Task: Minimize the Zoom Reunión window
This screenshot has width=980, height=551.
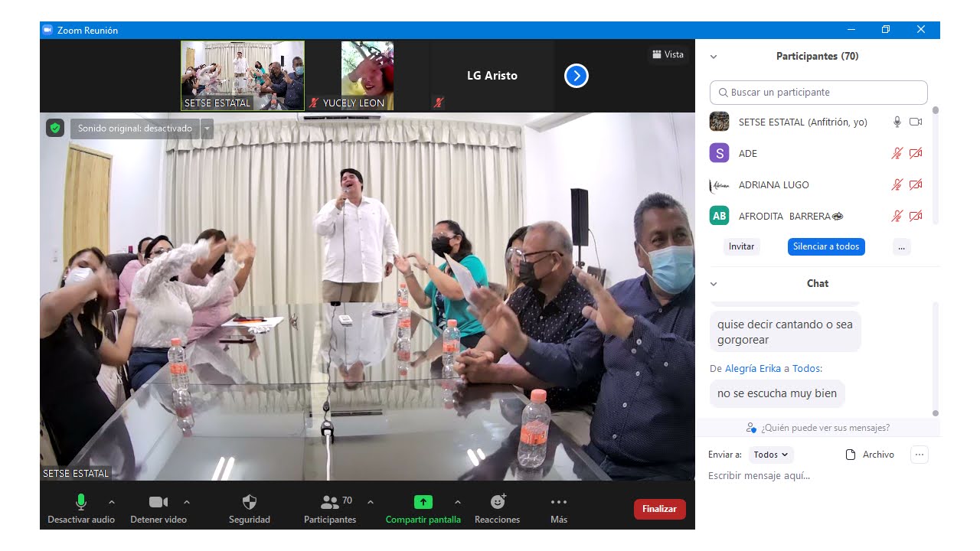Action: pos(851,30)
